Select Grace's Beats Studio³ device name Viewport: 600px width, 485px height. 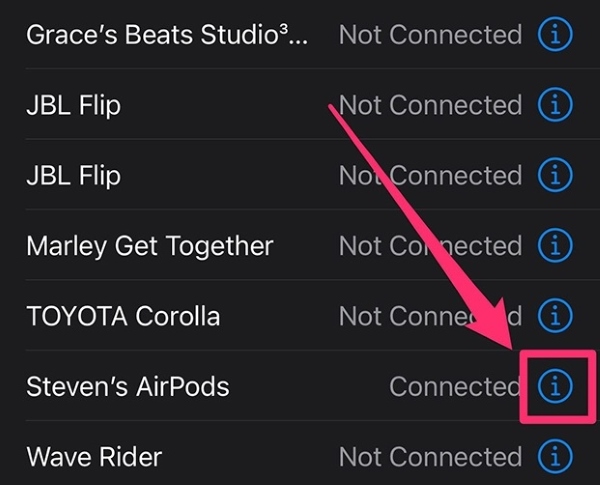coord(167,34)
